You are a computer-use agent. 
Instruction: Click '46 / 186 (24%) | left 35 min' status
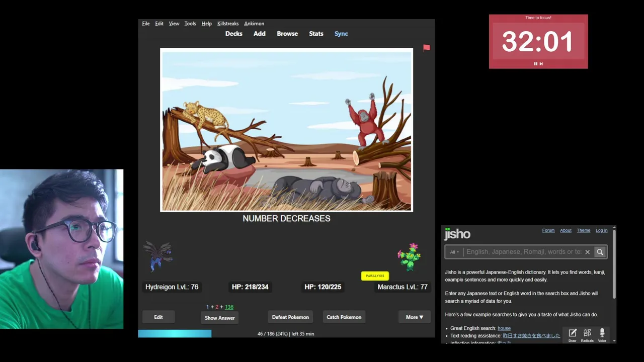(x=286, y=334)
